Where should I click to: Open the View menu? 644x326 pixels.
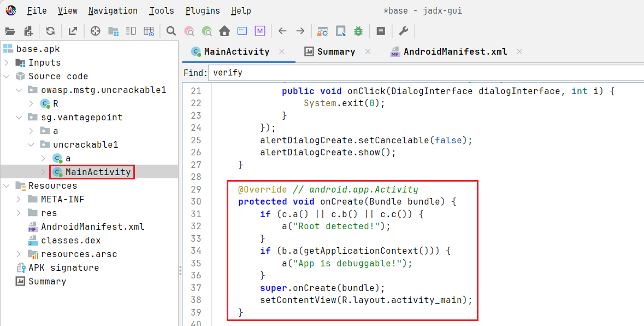tap(68, 11)
